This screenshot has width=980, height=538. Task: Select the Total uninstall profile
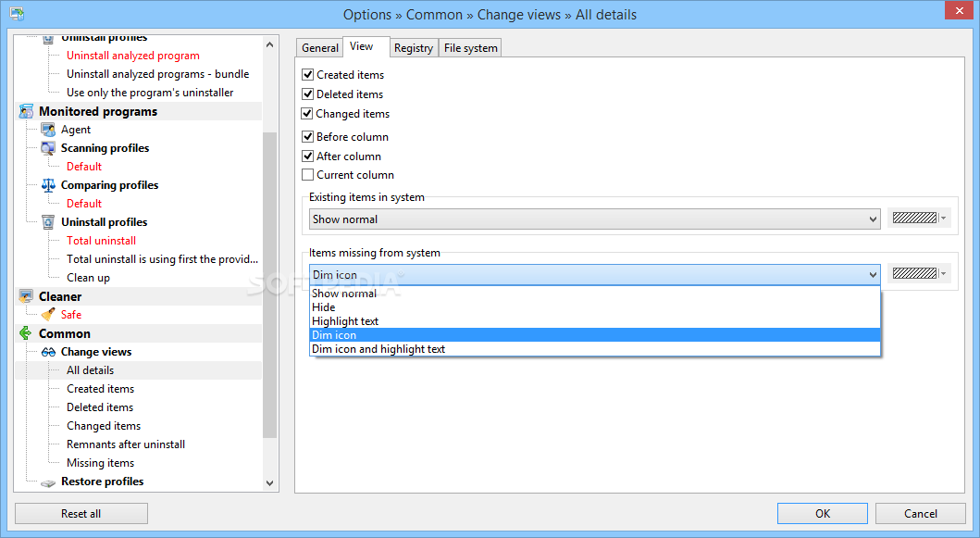[x=101, y=240]
